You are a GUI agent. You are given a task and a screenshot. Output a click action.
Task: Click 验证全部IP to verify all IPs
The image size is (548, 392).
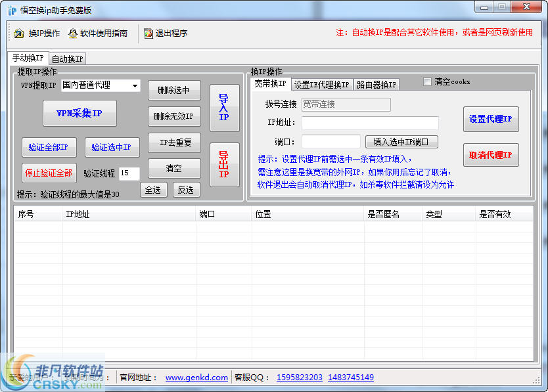click(49, 147)
